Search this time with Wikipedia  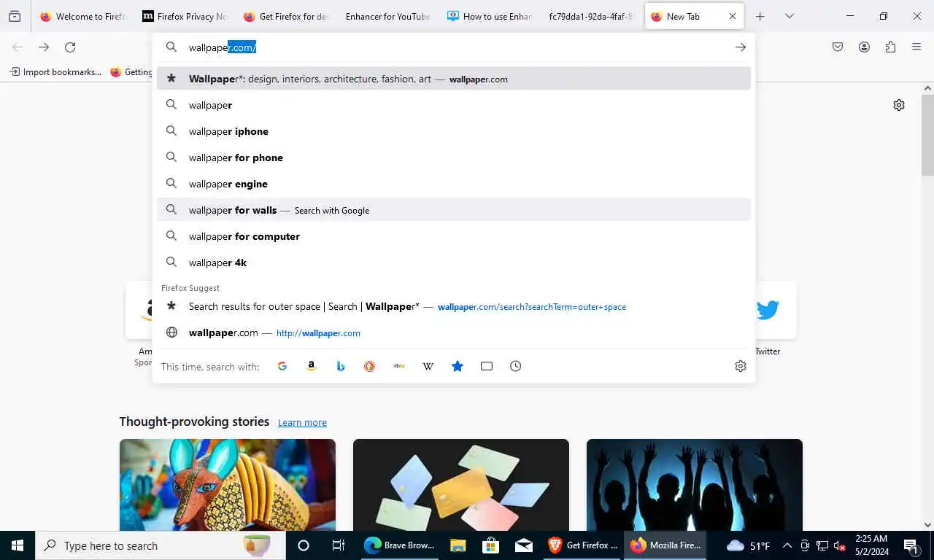coord(428,366)
